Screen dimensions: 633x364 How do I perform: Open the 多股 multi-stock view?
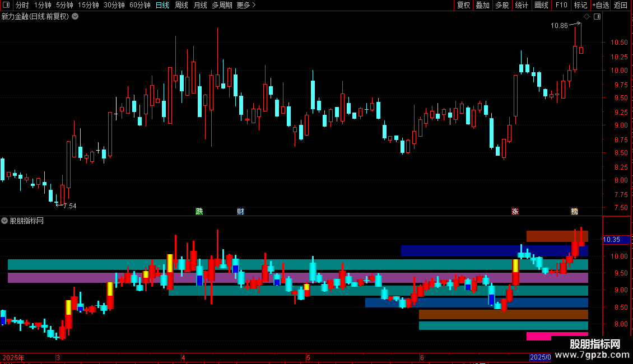(502, 5)
